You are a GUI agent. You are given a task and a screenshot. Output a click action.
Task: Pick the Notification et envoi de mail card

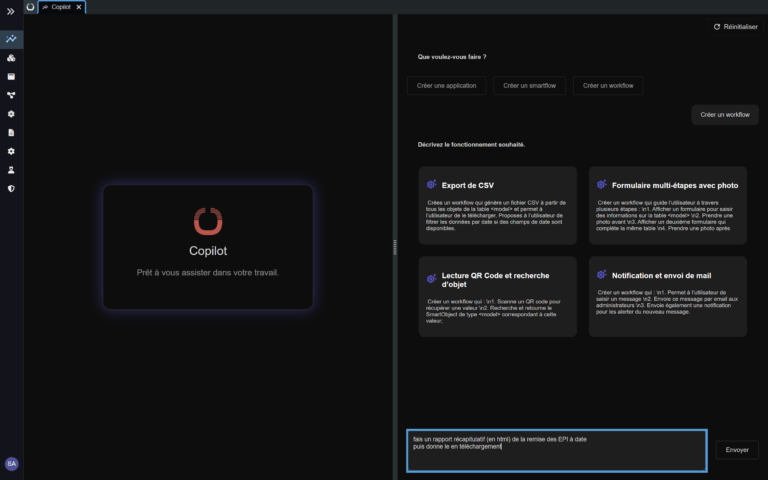pos(667,296)
